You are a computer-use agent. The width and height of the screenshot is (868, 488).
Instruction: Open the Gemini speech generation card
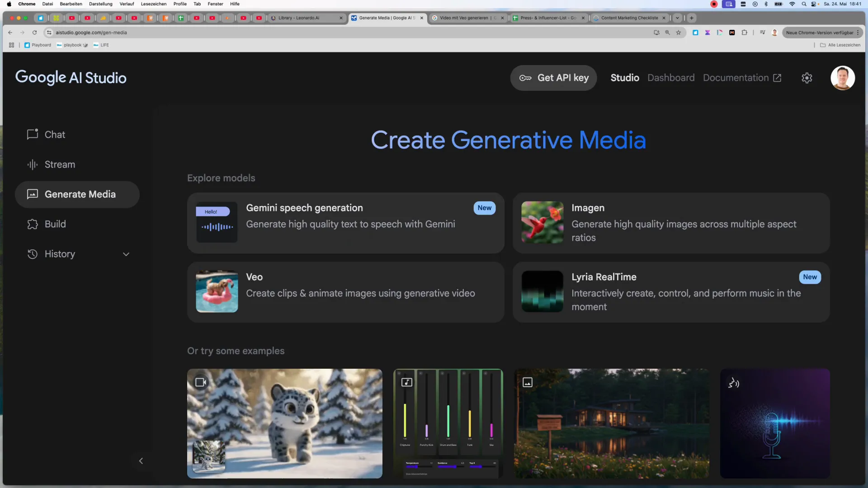pos(345,223)
